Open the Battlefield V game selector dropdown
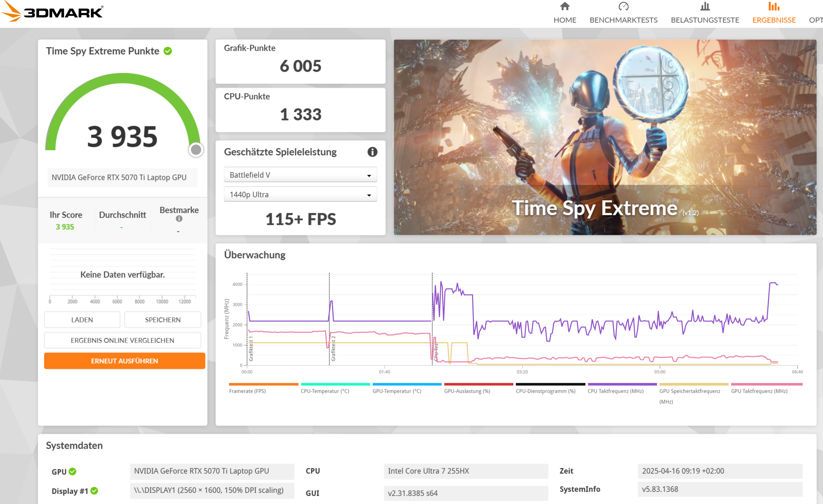The height and width of the screenshot is (504, 823). [x=300, y=174]
